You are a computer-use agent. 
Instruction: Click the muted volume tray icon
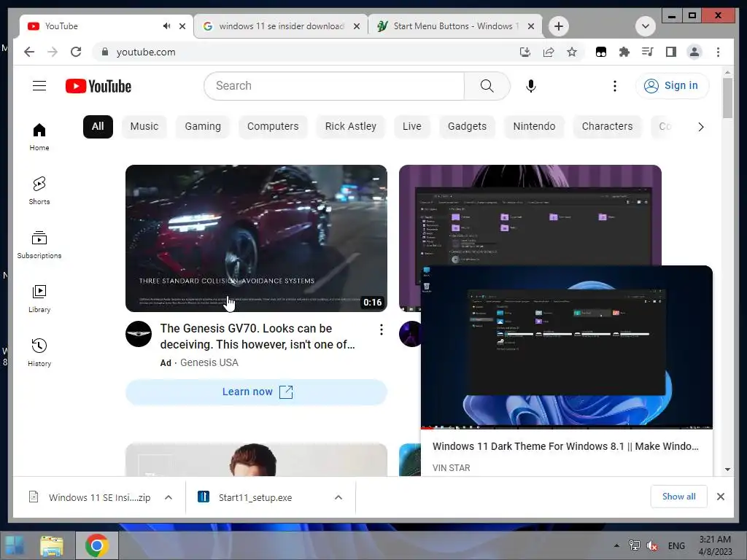[652, 545]
